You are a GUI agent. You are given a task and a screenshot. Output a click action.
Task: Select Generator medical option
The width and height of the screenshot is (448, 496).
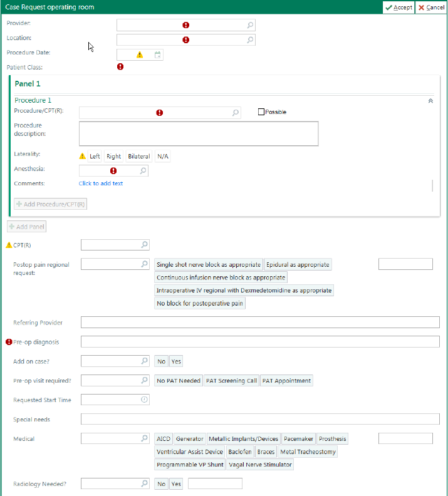[x=189, y=439]
